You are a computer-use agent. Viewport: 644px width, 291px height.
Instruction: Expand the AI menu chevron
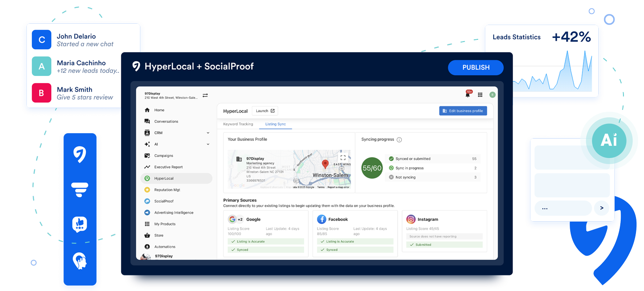coord(208,144)
